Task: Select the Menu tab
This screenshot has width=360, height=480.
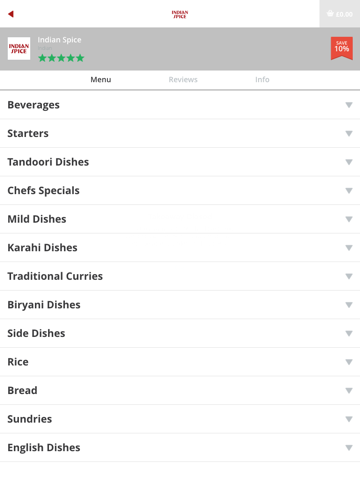Action: [x=101, y=80]
